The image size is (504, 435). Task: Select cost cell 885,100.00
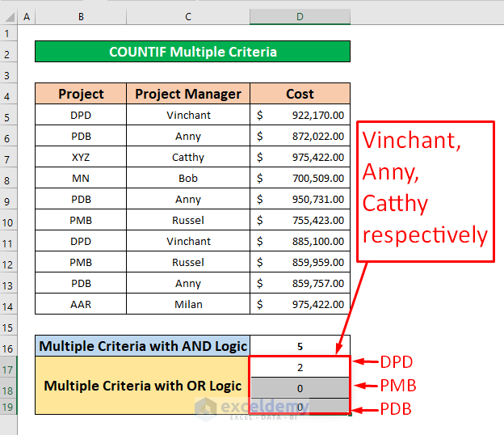300,241
